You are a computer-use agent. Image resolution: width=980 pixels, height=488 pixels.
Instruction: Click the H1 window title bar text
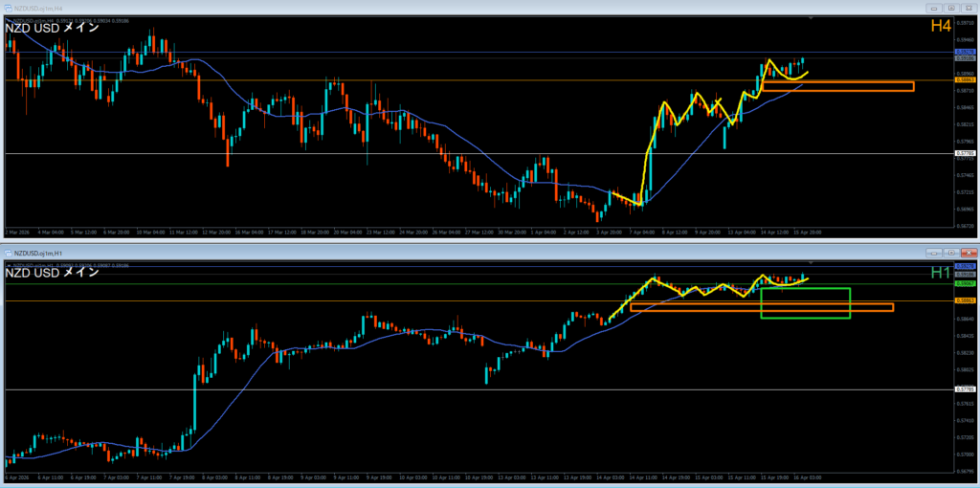point(40,252)
